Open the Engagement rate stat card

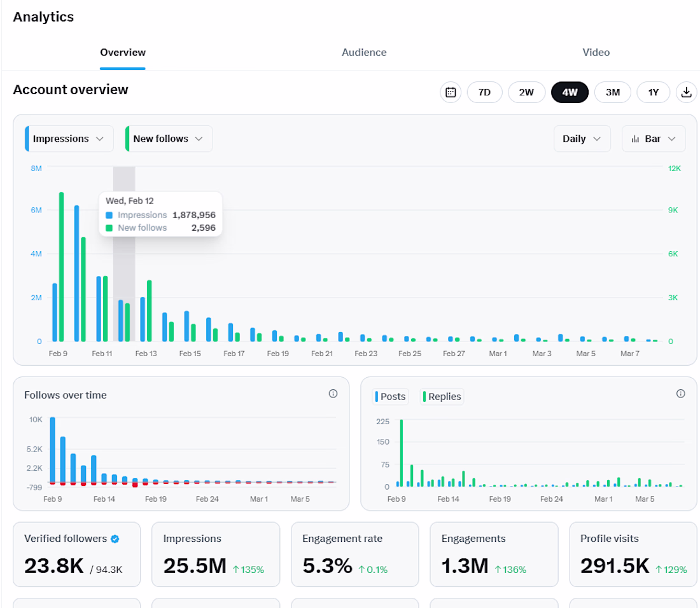[355, 555]
